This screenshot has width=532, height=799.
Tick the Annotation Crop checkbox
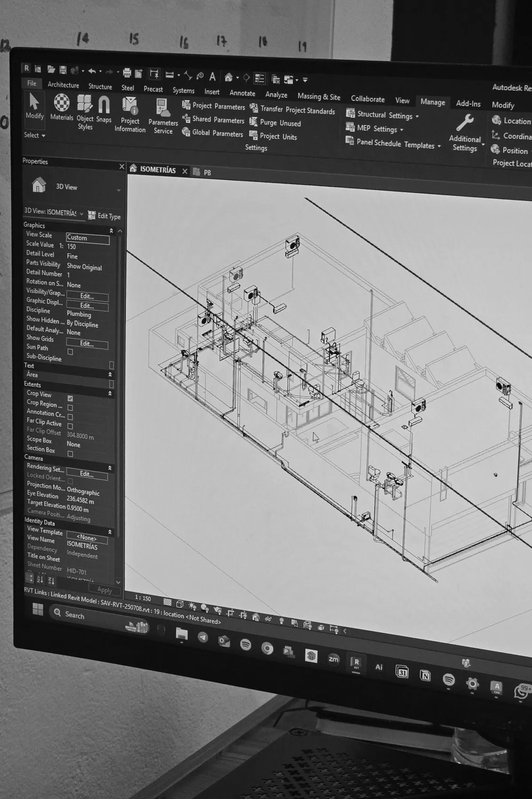(x=70, y=417)
